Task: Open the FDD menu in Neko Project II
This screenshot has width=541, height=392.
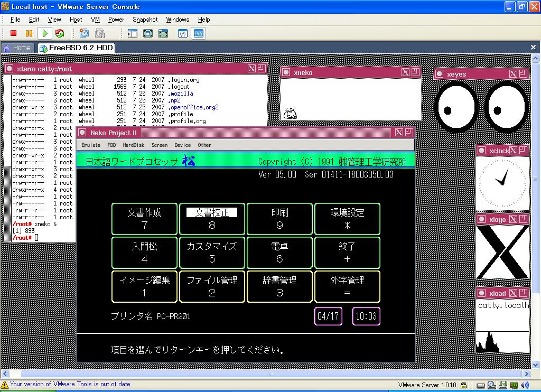Action: [111, 145]
